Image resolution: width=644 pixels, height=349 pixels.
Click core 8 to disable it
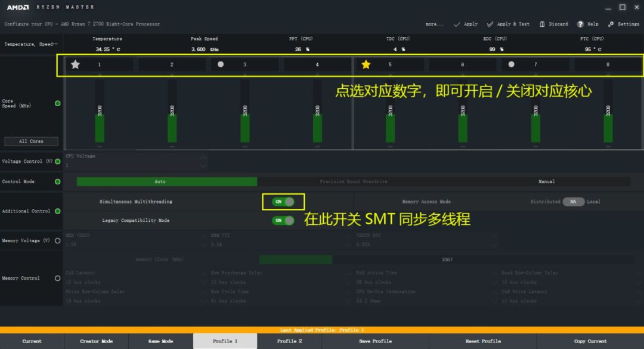[607, 64]
